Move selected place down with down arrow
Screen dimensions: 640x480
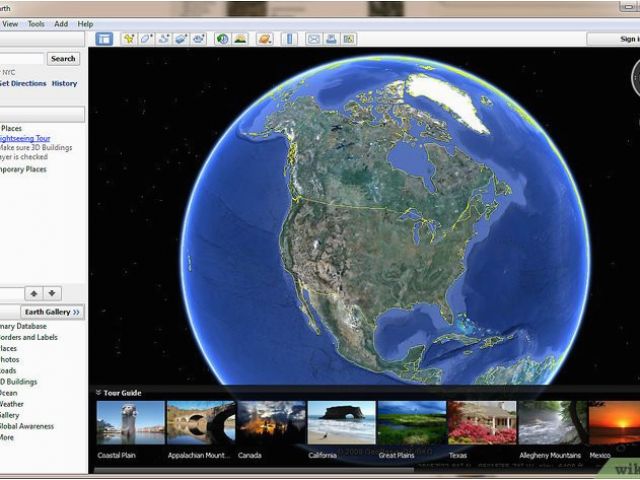click(52, 293)
